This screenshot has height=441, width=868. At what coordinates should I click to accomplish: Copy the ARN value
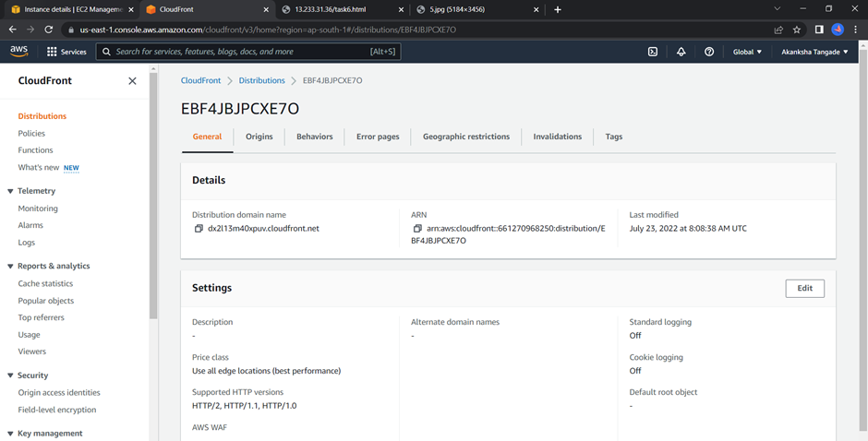pos(417,229)
